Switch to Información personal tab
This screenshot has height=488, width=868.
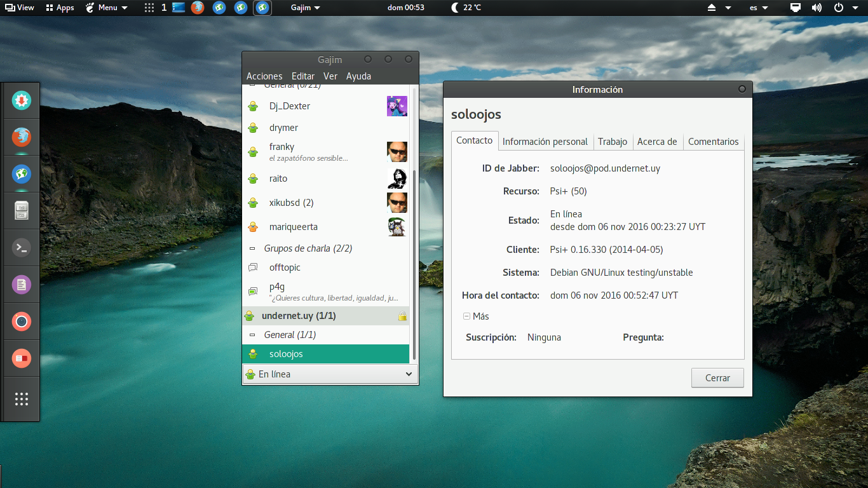545,142
